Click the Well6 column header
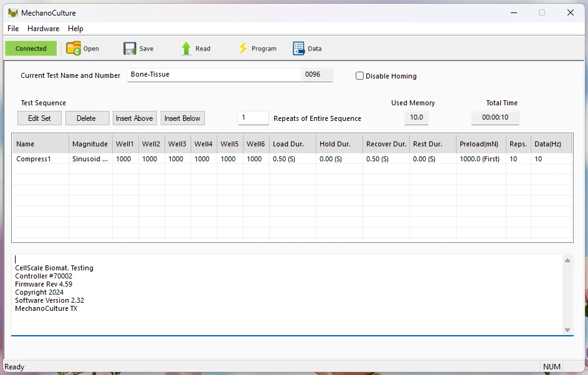This screenshot has width=588, height=375. pos(256,144)
